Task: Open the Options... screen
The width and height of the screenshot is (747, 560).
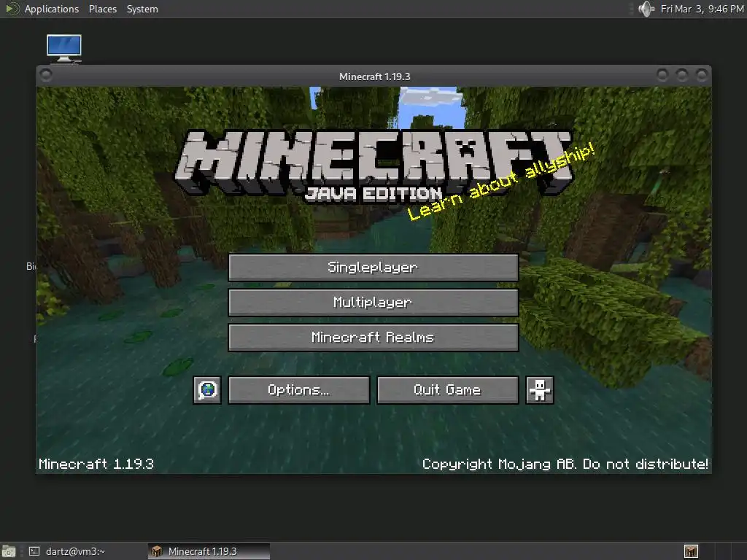Action: point(298,390)
